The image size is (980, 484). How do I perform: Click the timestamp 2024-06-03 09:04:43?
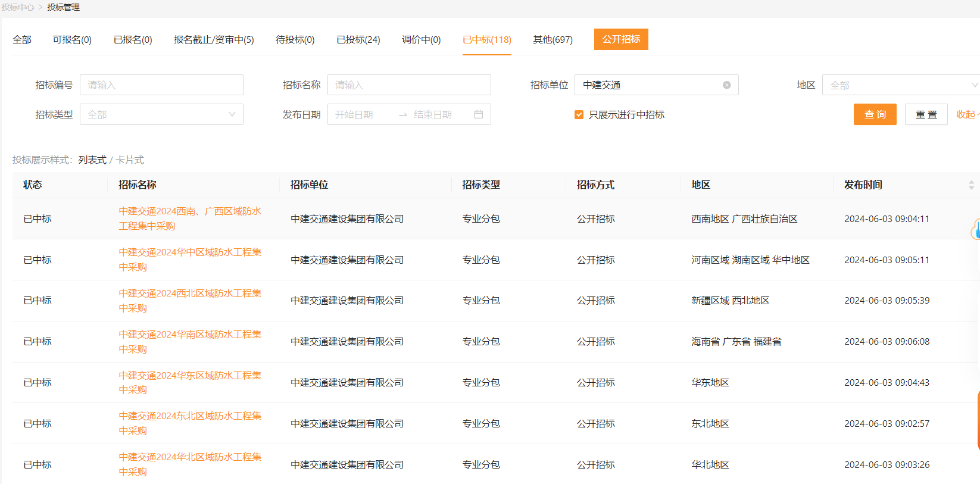[887, 382]
